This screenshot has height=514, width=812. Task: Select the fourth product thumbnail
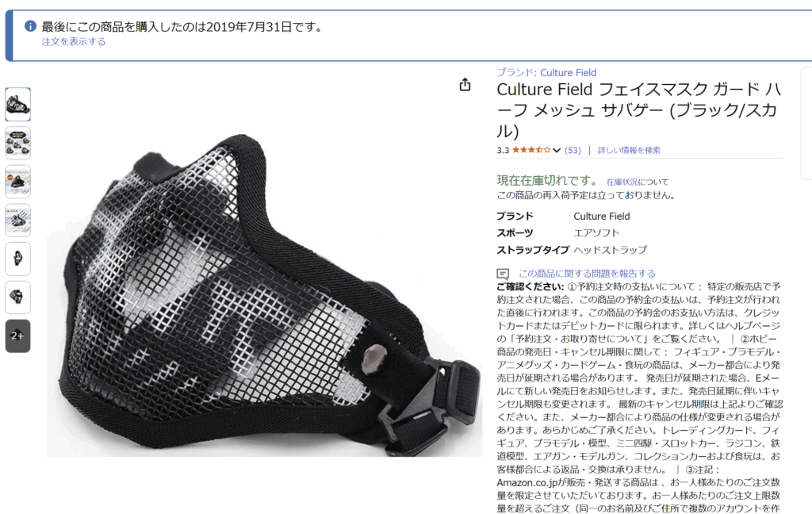coord(18,221)
